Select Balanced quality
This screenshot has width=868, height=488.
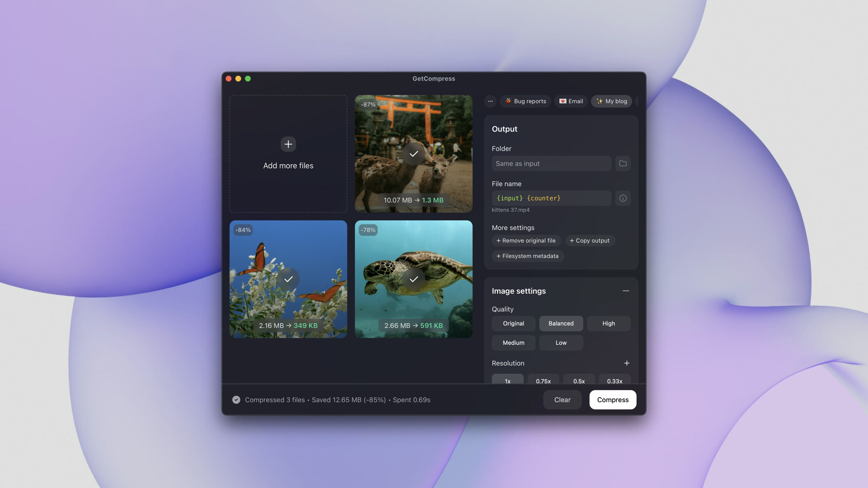561,324
